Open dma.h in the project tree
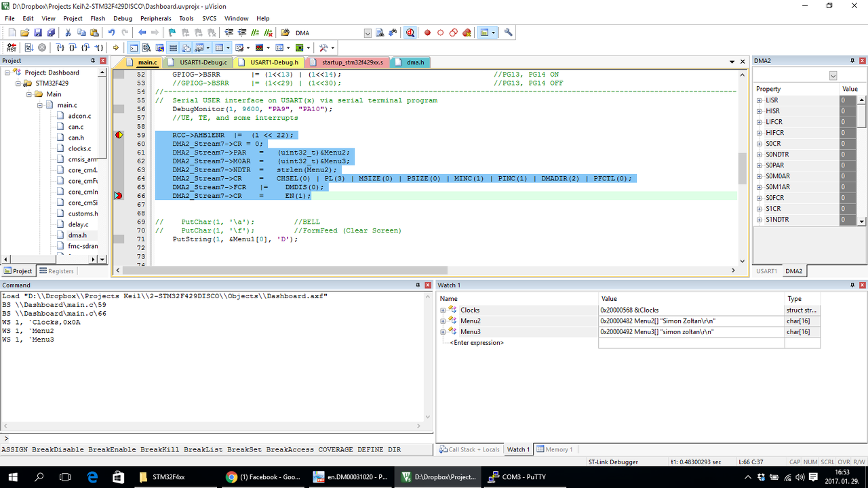 point(77,235)
